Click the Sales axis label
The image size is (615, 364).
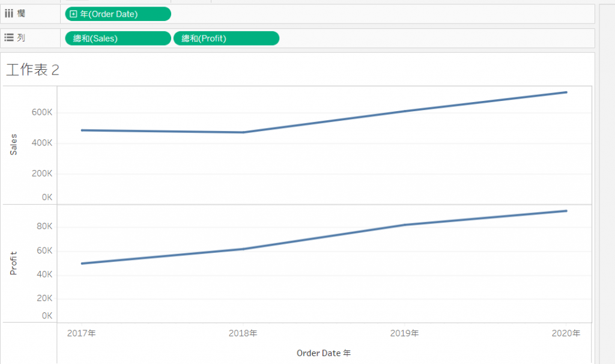13,144
